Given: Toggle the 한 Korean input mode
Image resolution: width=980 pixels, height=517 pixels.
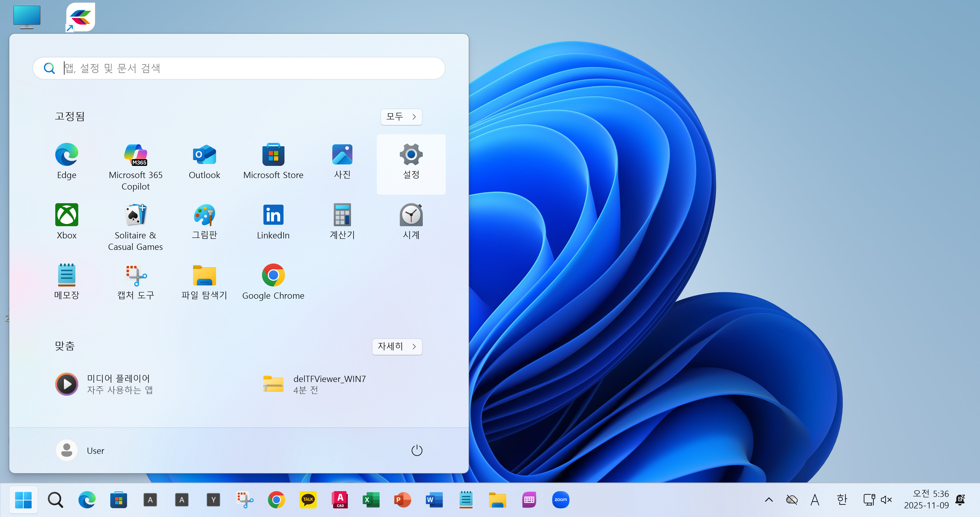Looking at the screenshot, I should pyautogui.click(x=842, y=500).
